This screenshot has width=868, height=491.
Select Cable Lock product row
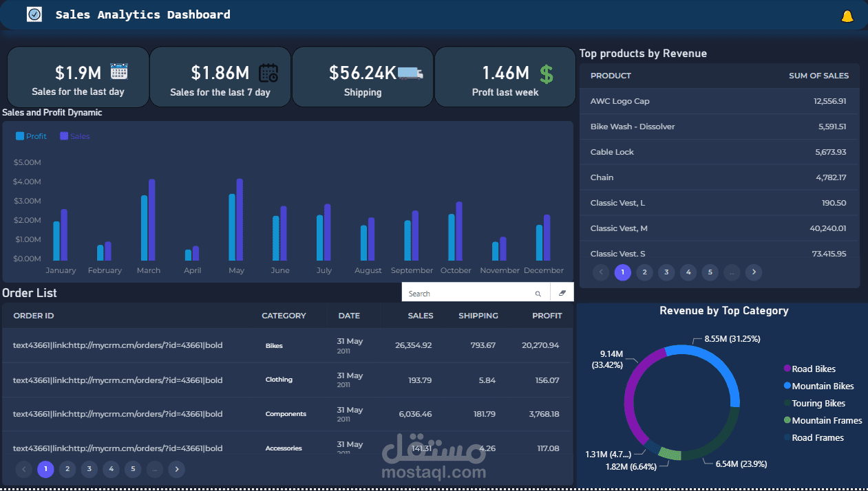coord(719,152)
